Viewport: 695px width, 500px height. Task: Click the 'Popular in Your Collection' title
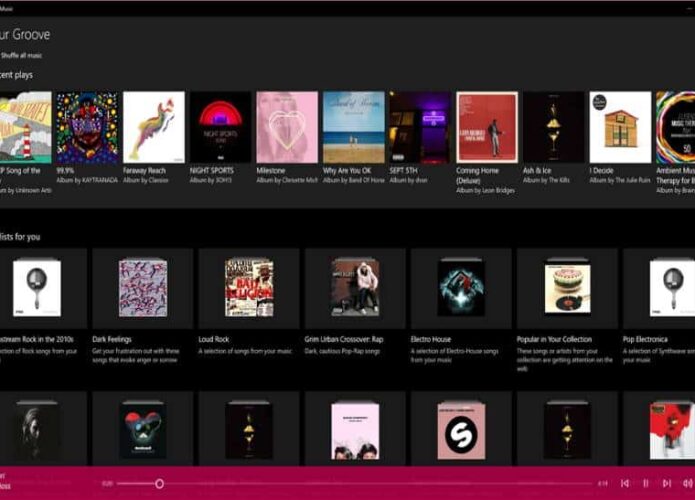pos(554,340)
